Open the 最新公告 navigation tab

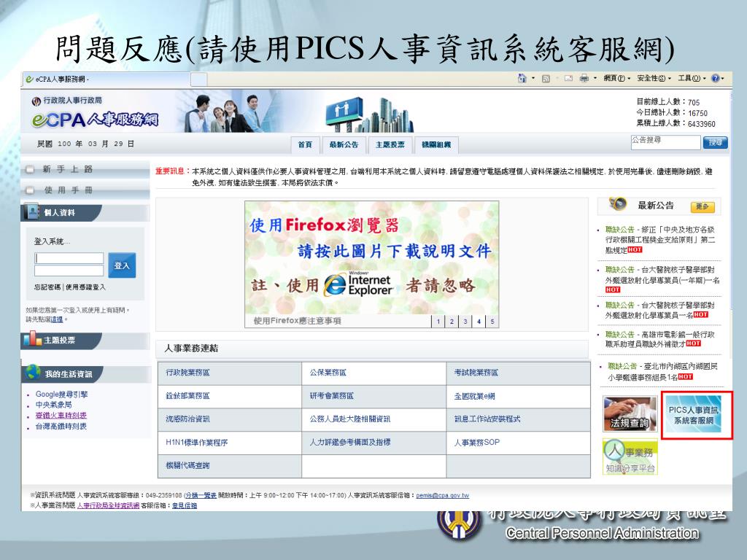[344, 145]
